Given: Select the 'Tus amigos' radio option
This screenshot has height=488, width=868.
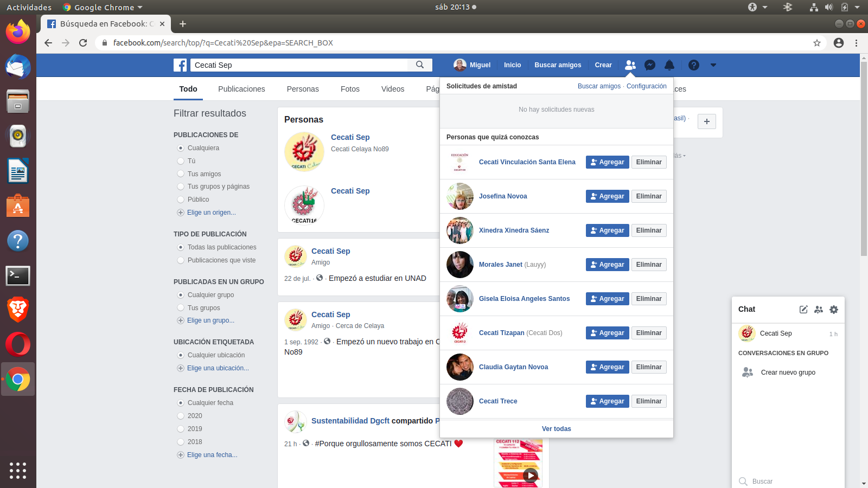Looking at the screenshot, I should (181, 174).
